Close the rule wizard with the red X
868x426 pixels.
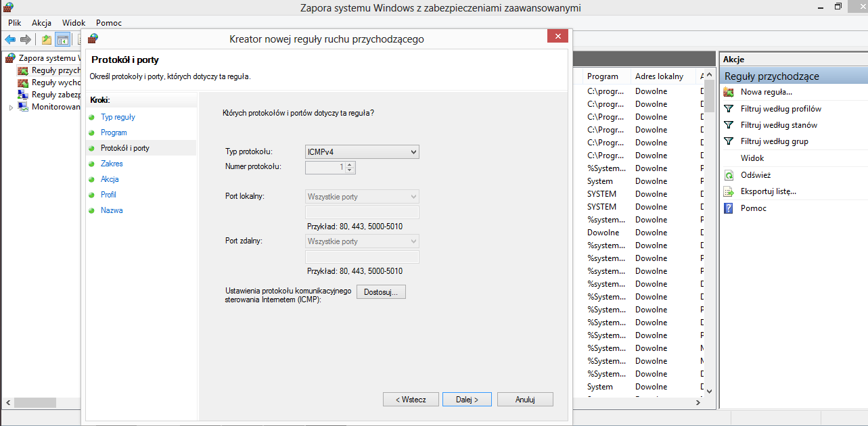point(557,37)
